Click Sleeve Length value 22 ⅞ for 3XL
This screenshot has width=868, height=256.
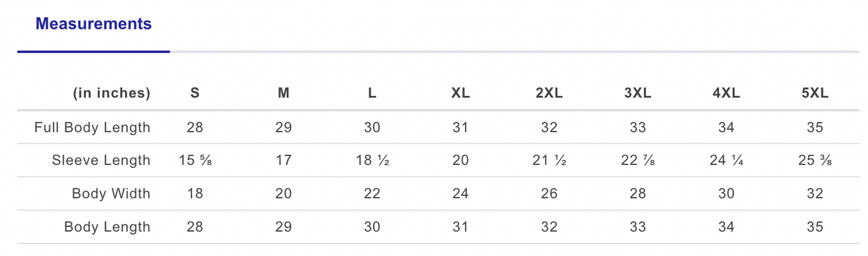pos(637,161)
